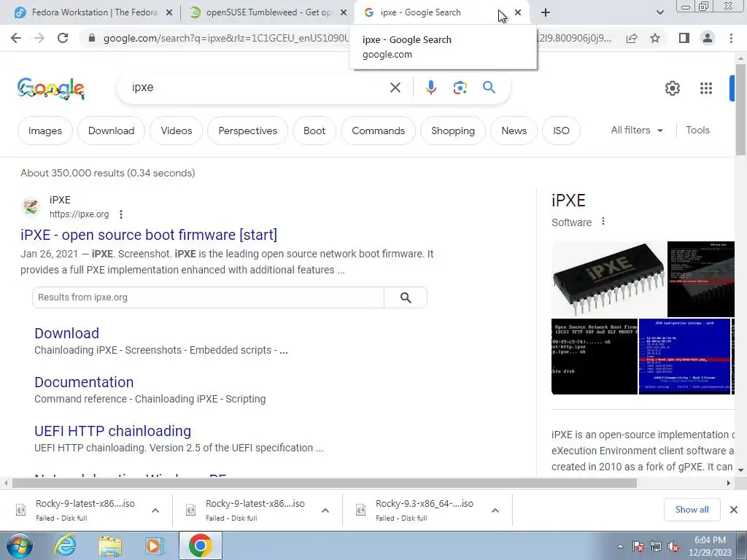Image resolution: width=747 pixels, height=560 pixels.
Task: Open iPXE open source boot firmware link
Action: coord(149,235)
